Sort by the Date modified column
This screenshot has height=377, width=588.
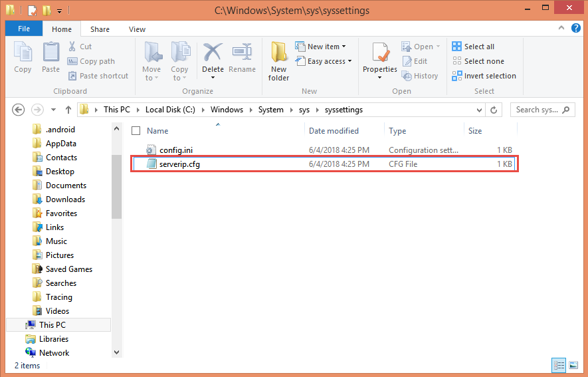(334, 131)
